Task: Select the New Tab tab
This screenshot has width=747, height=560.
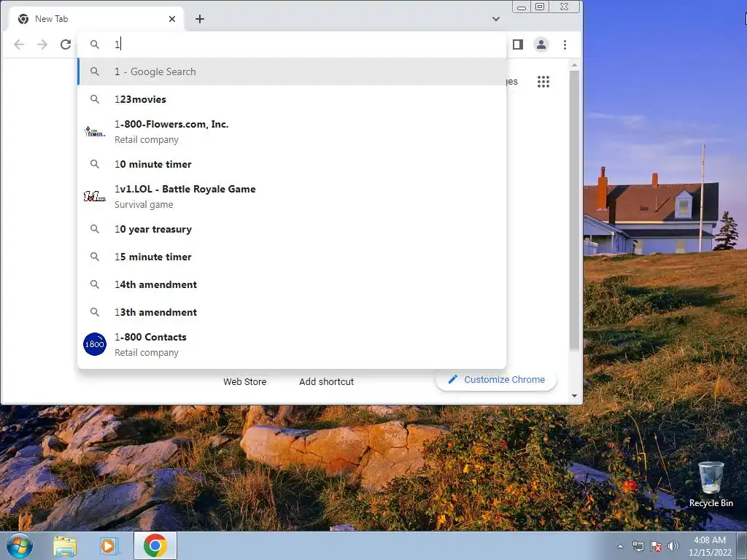Action: 97,19
